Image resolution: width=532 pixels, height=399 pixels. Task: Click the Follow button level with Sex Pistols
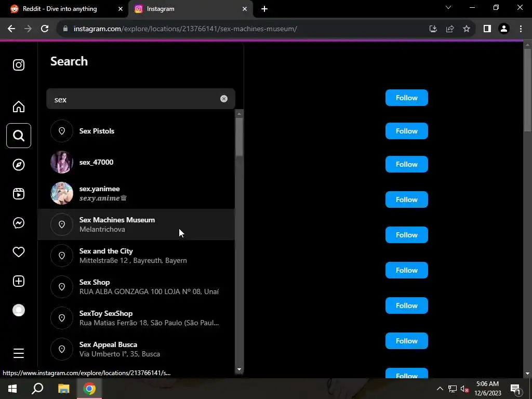(x=406, y=131)
